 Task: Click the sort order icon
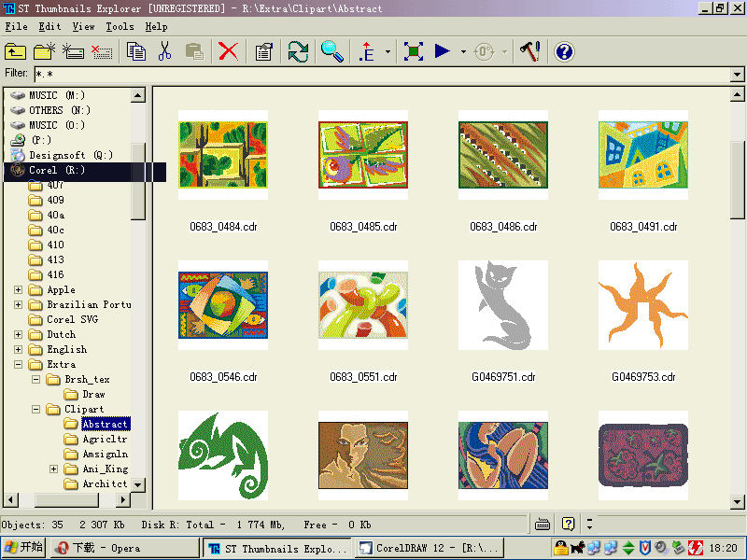click(x=366, y=51)
